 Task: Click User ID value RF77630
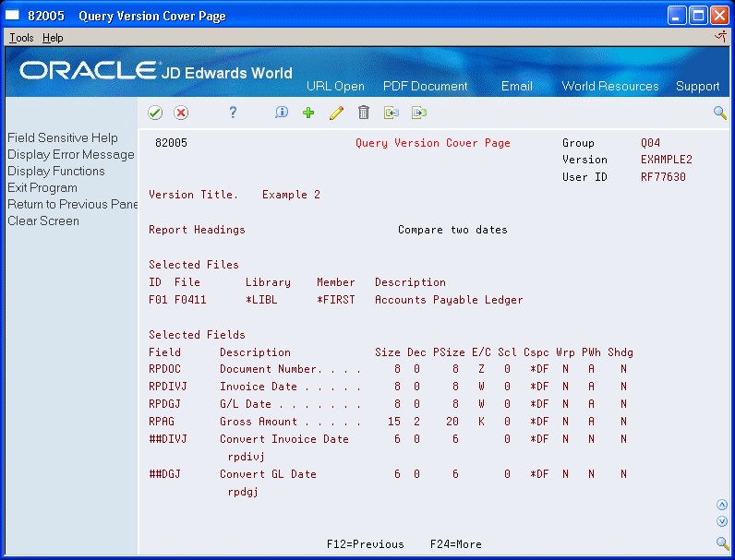[663, 177]
